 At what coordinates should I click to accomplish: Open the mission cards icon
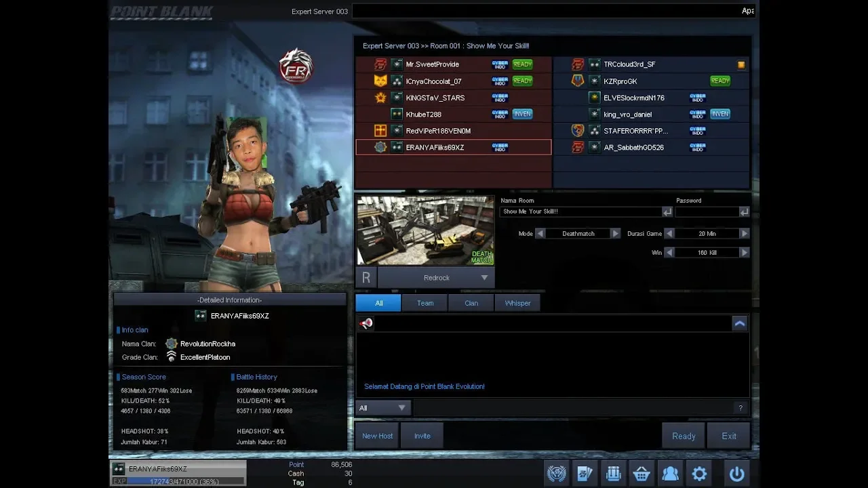585,473
